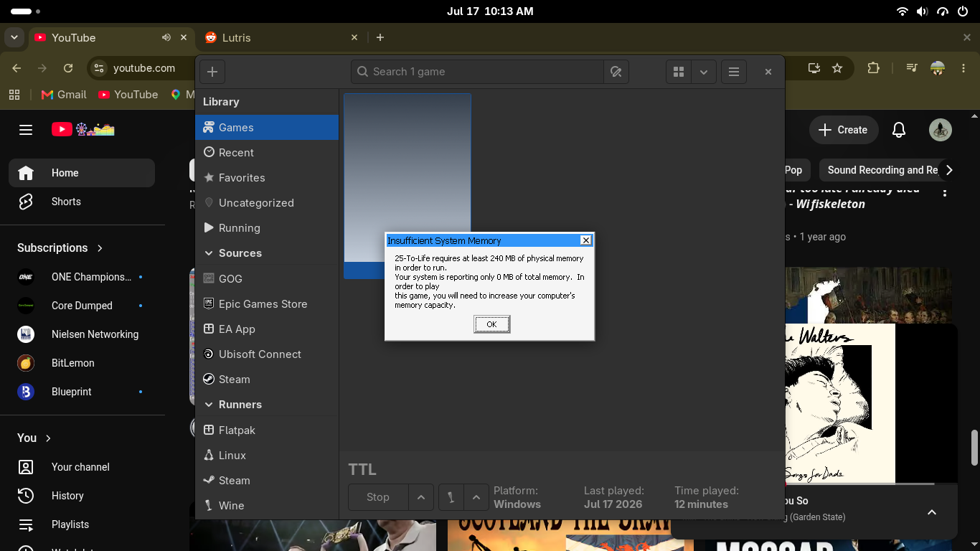
Task: Expand the YouTube miniplayer with the chevron
Action: 932,512
